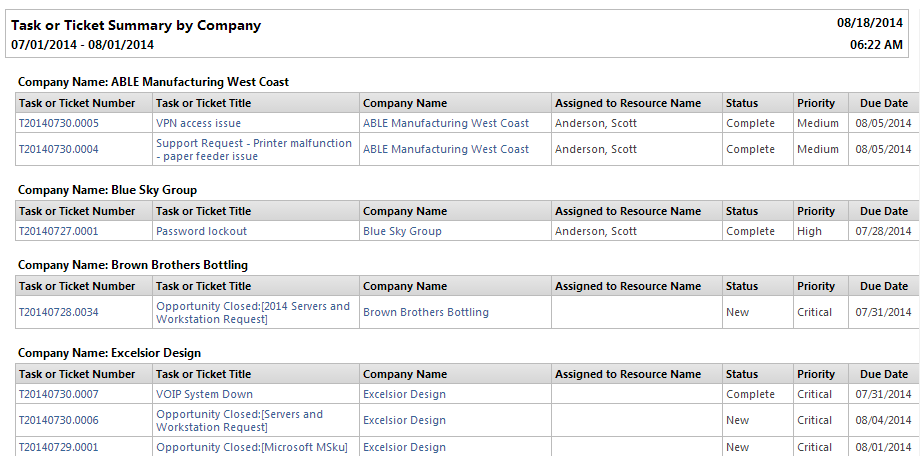Open ticket T20140730.0007
This screenshot has width=920, height=456.
59,394
